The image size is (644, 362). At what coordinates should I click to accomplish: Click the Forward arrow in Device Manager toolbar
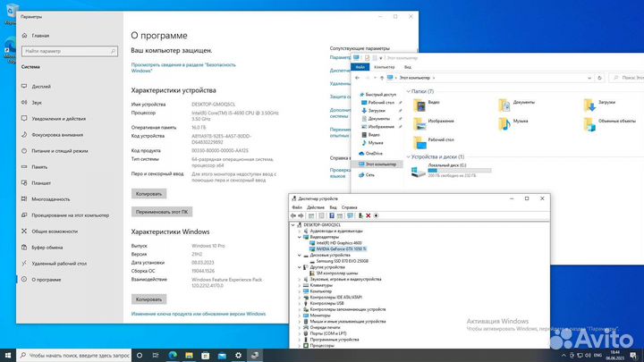click(301, 215)
